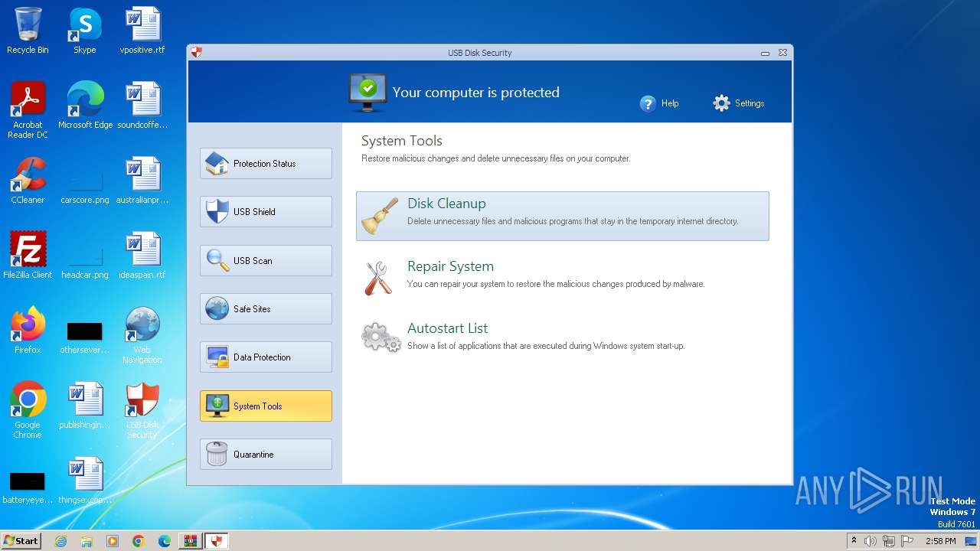Image resolution: width=980 pixels, height=551 pixels.
Task: Click the USB Disk Security title bar shield icon
Action: point(197,53)
